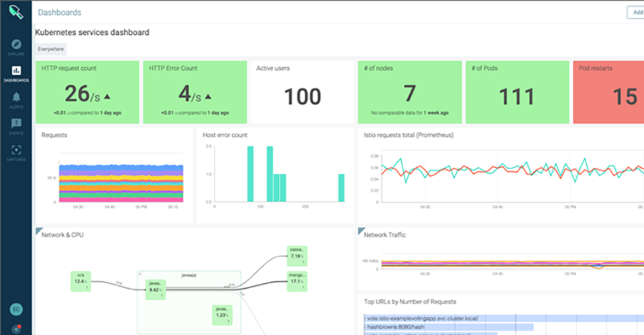The image size is (644, 335).
Task: Open the Everywhere scope selector
Action: pyautogui.click(x=50, y=49)
